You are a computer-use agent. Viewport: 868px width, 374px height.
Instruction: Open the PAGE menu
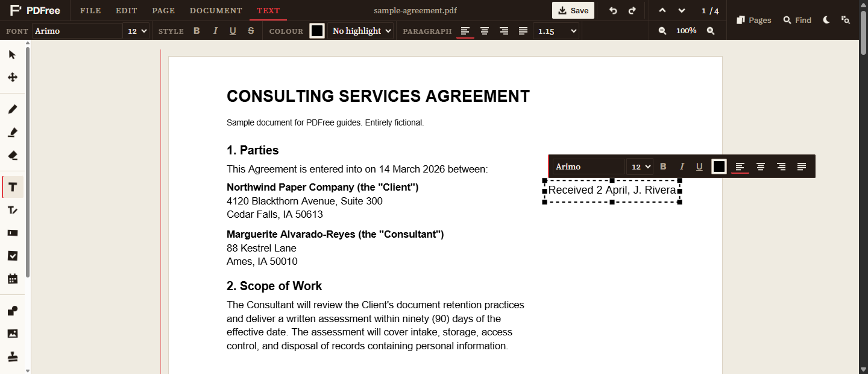(x=163, y=11)
